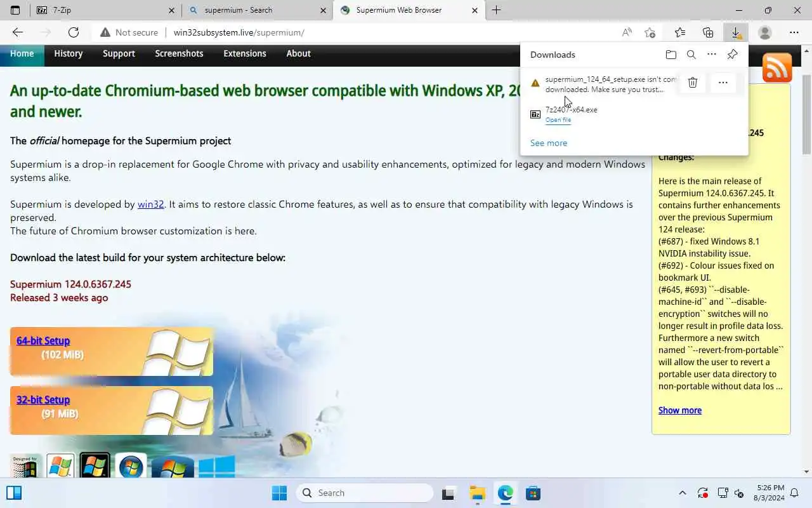The width and height of the screenshot is (812, 508).
Task: Refresh the Supermium page
Action: click(x=74, y=32)
